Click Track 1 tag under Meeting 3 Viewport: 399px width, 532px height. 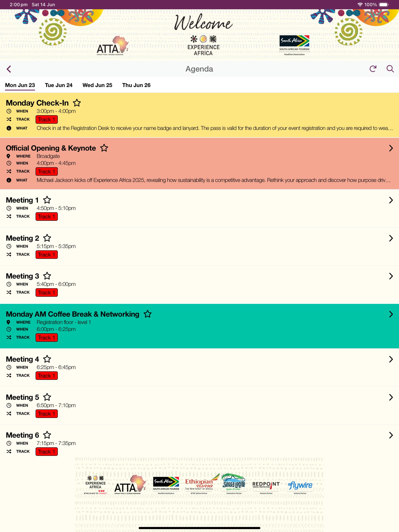[x=47, y=292]
